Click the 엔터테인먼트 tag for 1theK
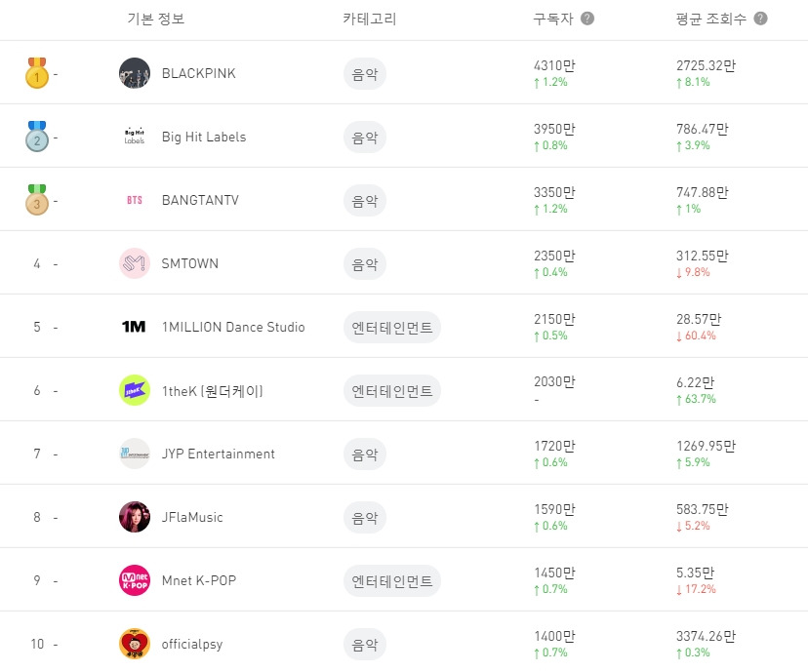 pyautogui.click(x=391, y=390)
